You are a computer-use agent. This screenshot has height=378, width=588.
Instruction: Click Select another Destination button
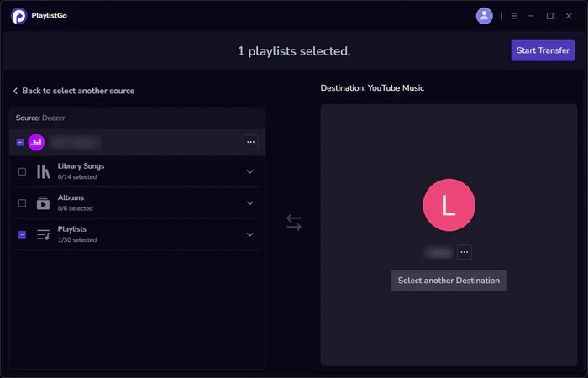[449, 281]
